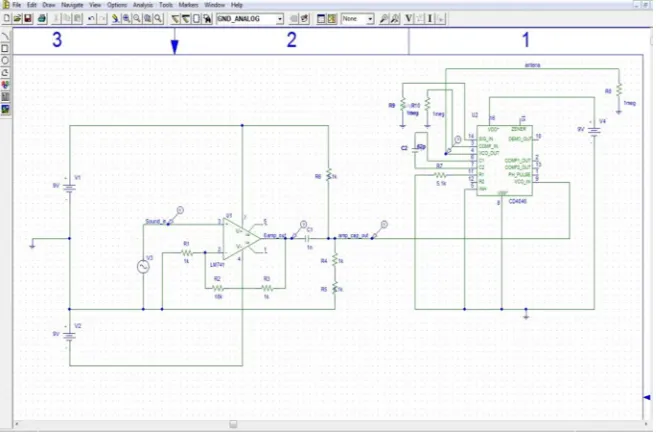Click the horizontal scrollbar thumb
Viewport: 656px width, 436px height.
[x=233, y=424]
